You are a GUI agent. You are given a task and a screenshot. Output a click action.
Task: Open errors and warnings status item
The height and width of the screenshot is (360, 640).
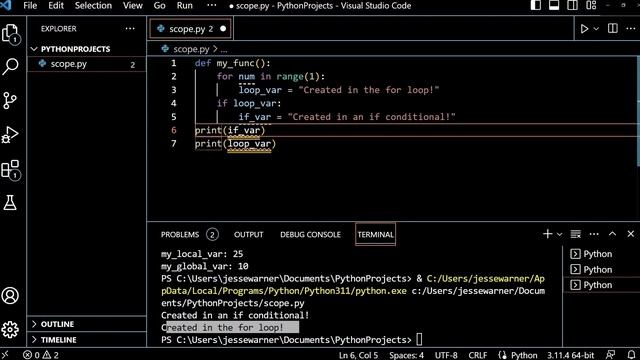tap(41, 355)
